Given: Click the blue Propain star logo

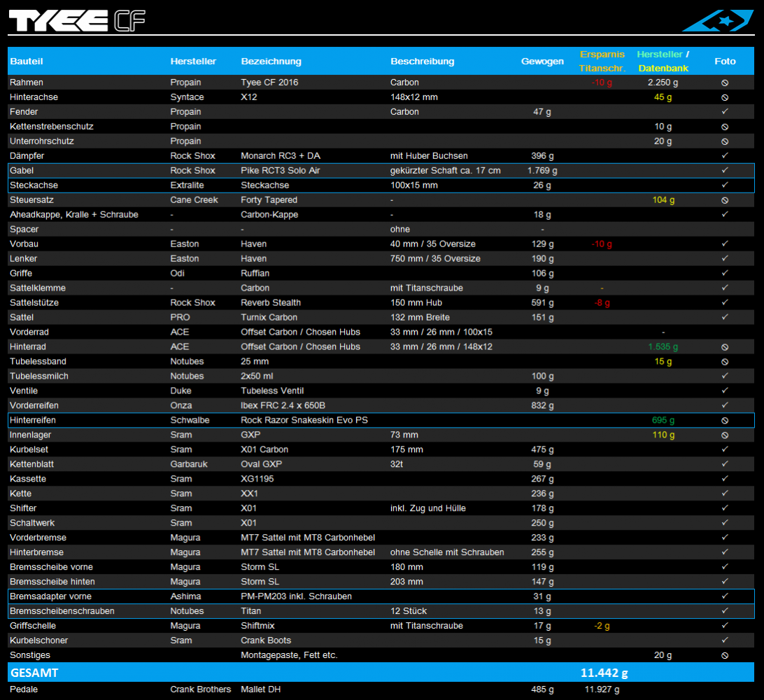Looking at the screenshot, I should coord(718,20).
